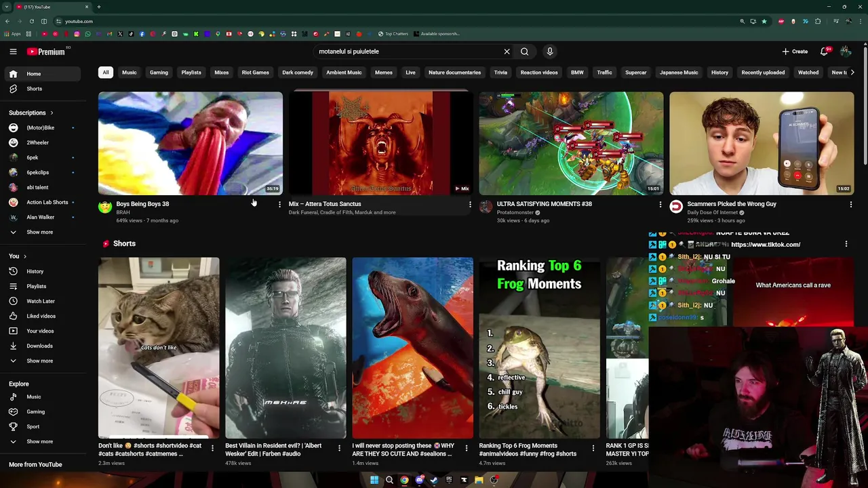
Task: Open the Boys Being Boys 38 video thumbnail
Action: coord(191,143)
